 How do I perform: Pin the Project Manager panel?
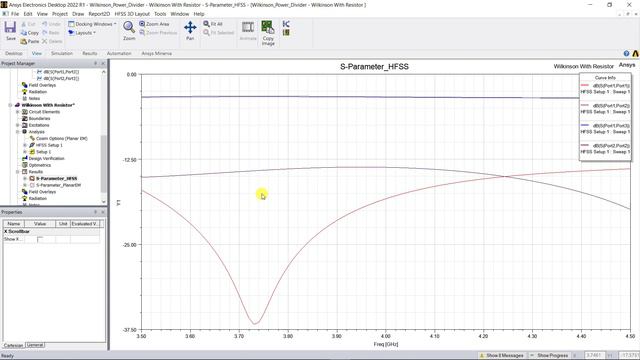click(x=96, y=64)
